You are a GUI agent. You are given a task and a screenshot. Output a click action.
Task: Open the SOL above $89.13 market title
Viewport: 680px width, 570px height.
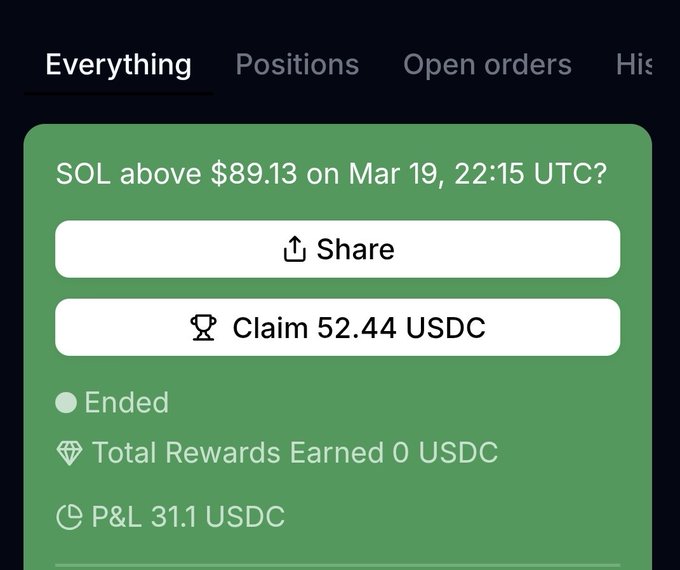pos(331,173)
